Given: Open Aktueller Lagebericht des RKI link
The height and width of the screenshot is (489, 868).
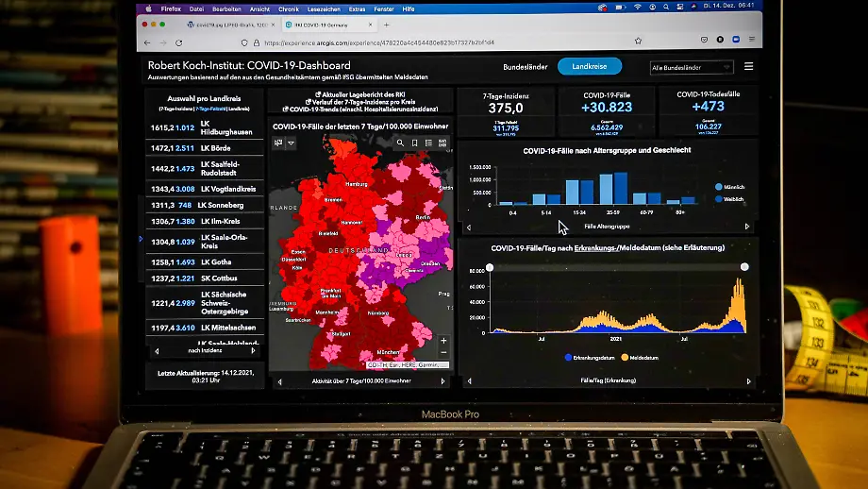Looking at the screenshot, I should tap(359, 94).
